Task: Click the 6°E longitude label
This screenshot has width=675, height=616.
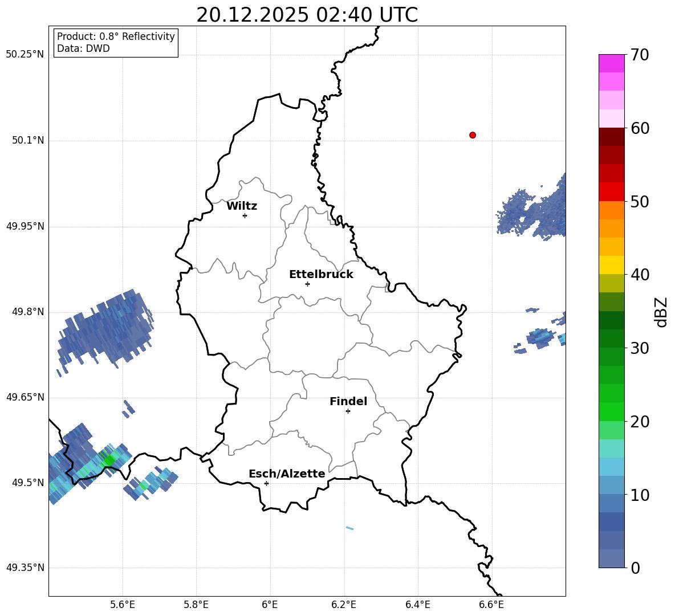Action: pos(270,605)
